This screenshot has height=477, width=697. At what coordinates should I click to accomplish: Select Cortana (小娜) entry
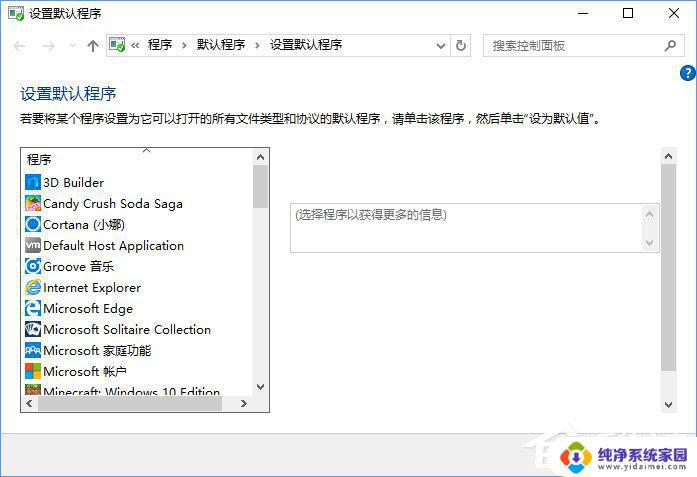tap(84, 224)
